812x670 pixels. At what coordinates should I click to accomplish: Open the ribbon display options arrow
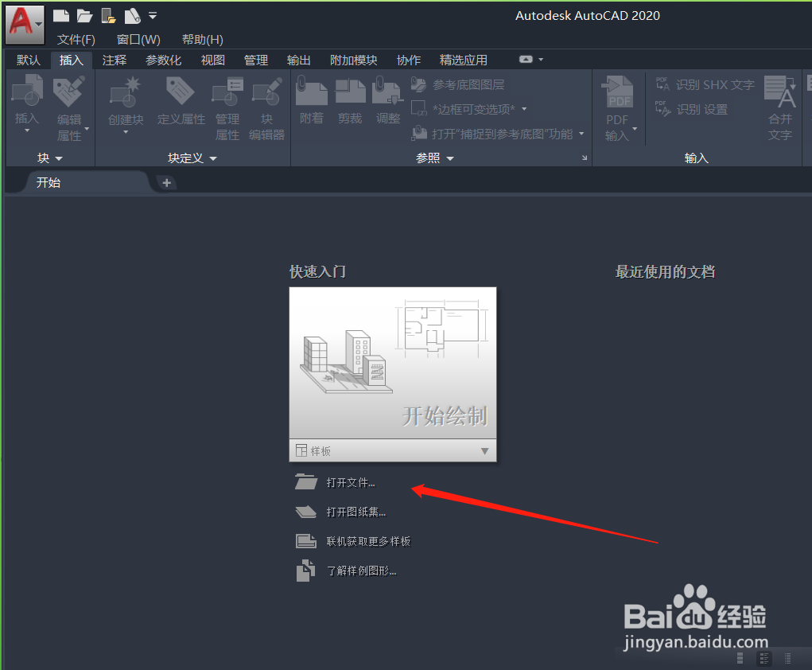[x=541, y=60]
